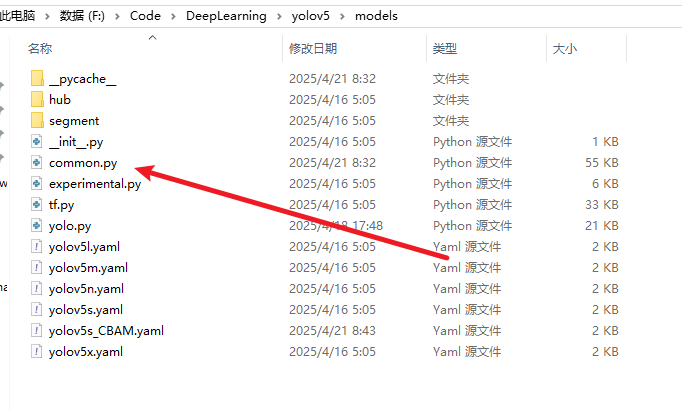Click the yolov5s_CBAM.yaml file icon
The image size is (682, 412).
pos(37,331)
